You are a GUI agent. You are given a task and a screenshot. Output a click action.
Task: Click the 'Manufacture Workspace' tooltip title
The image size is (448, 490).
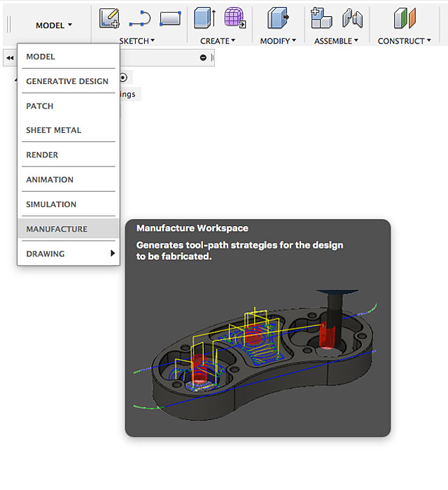[x=192, y=228]
